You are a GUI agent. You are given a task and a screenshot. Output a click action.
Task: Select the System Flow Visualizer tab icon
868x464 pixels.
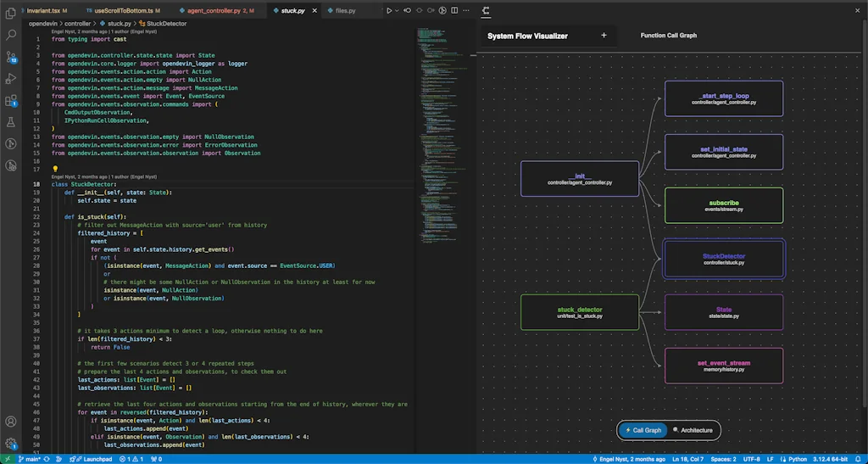point(486,10)
